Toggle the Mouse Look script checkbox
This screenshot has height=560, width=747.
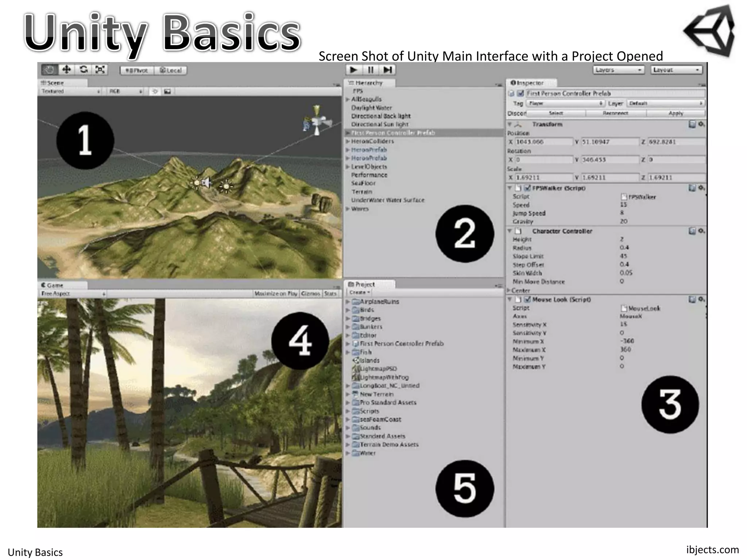(527, 299)
